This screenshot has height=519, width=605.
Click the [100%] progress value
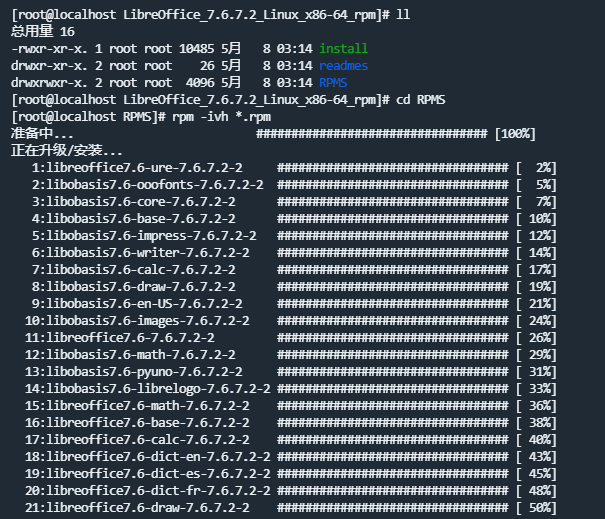pyautogui.click(x=515, y=134)
